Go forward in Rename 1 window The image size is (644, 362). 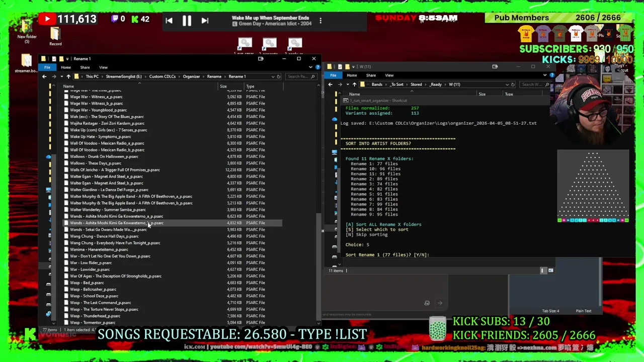pos(53,76)
